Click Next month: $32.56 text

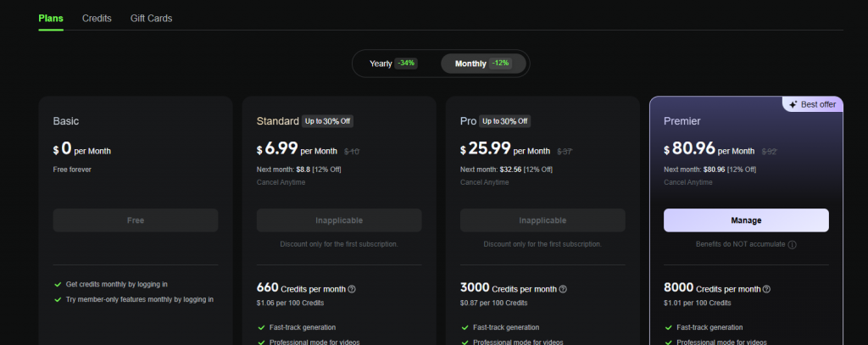click(x=506, y=170)
